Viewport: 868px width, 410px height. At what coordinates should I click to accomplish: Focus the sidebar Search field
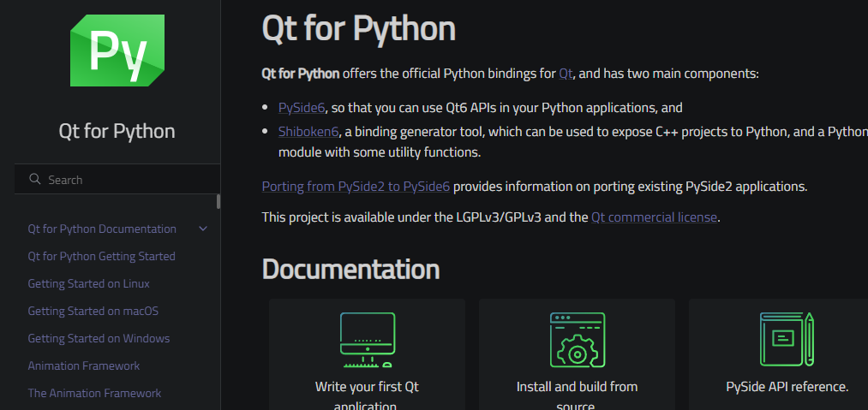[x=120, y=180]
